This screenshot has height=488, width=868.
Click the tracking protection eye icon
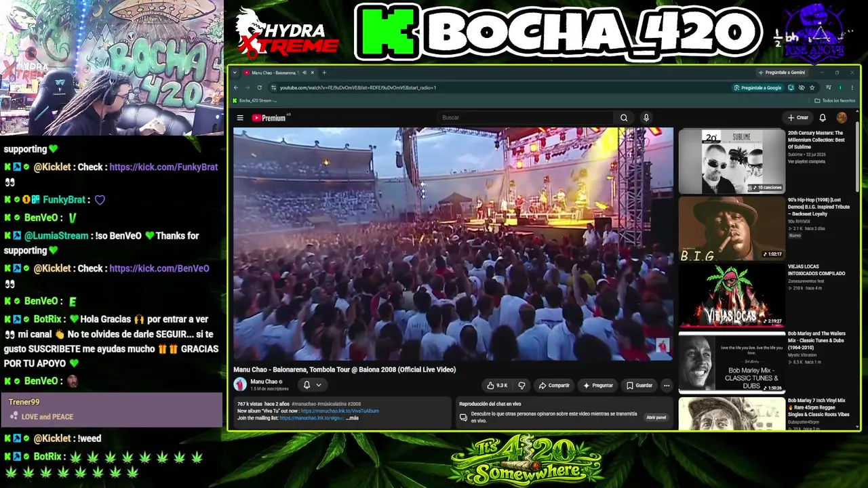point(802,87)
